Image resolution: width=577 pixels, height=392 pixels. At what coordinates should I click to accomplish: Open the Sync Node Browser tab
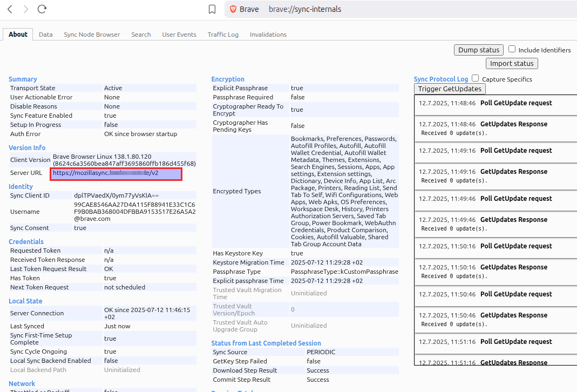pos(92,35)
